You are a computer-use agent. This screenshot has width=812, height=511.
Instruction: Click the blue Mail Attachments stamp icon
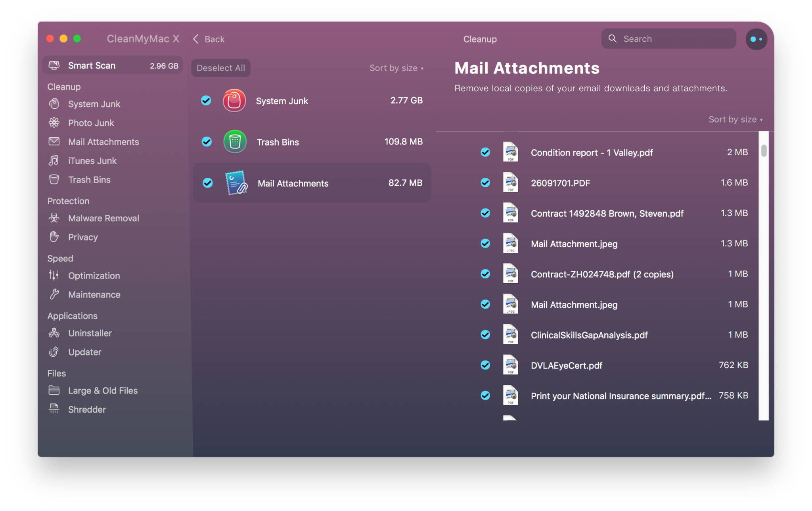(x=236, y=183)
